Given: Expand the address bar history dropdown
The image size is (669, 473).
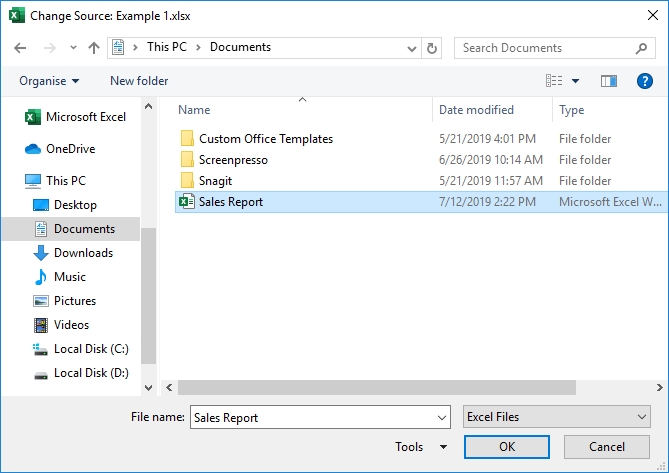Looking at the screenshot, I should pos(412,48).
